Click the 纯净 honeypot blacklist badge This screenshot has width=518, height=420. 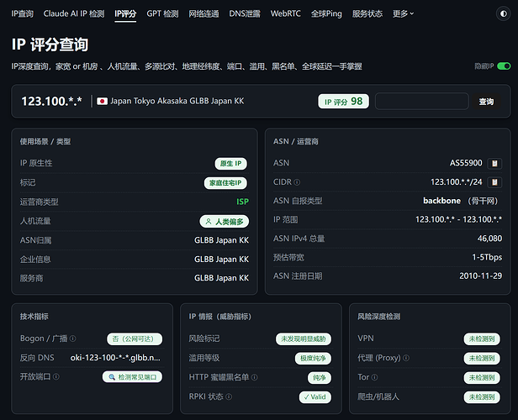[x=320, y=377]
